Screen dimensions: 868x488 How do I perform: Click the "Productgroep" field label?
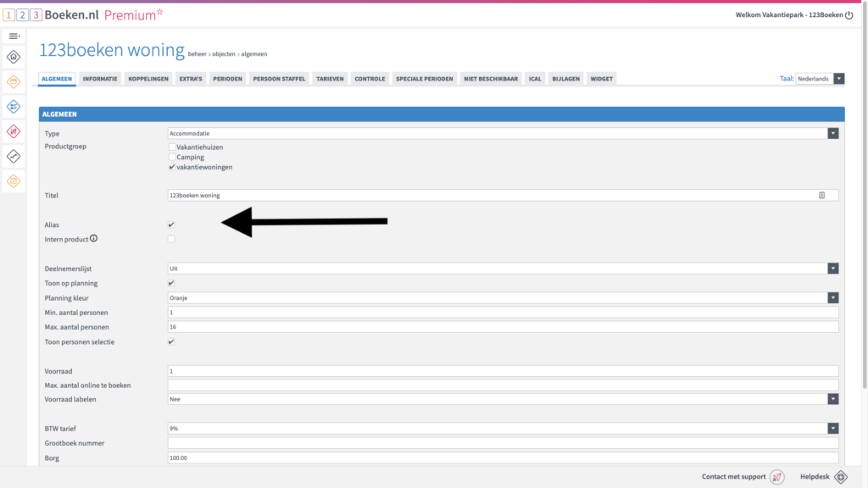(65, 146)
